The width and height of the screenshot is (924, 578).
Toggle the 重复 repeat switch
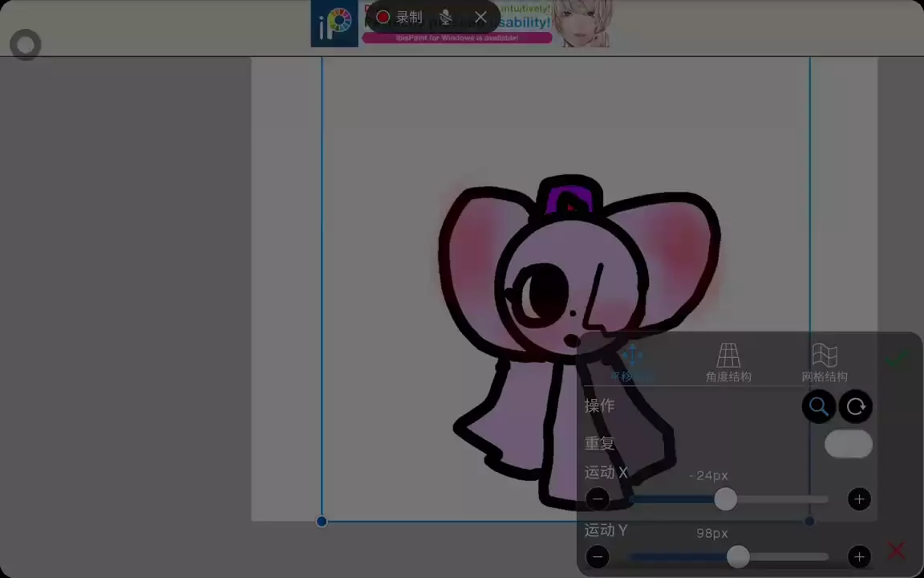coord(849,444)
